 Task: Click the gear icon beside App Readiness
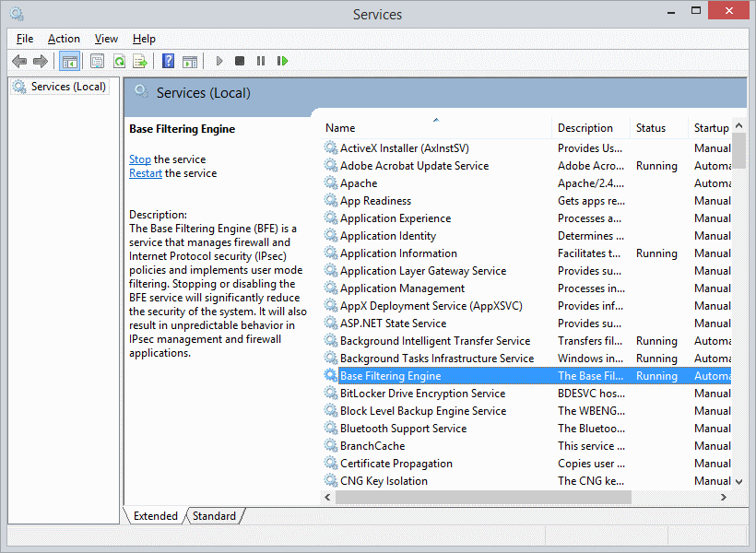(330, 200)
